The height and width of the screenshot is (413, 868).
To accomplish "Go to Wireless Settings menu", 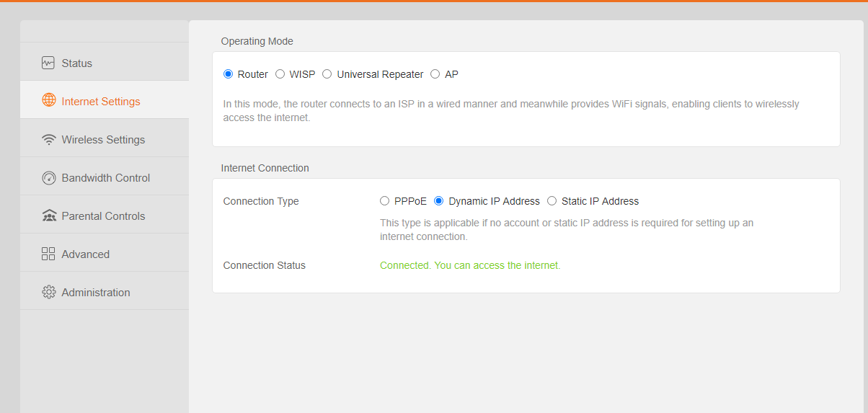I will click(103, 140).
